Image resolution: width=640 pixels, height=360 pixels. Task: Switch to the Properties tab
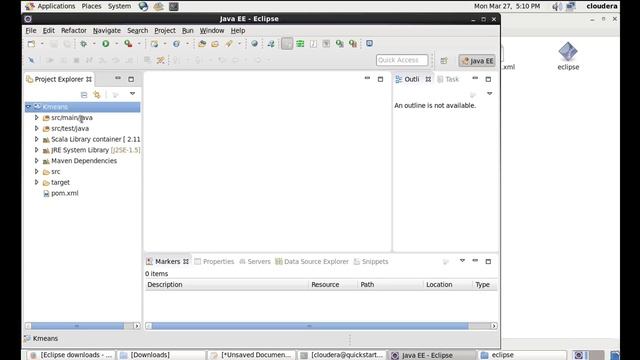[x=214, y=262]
